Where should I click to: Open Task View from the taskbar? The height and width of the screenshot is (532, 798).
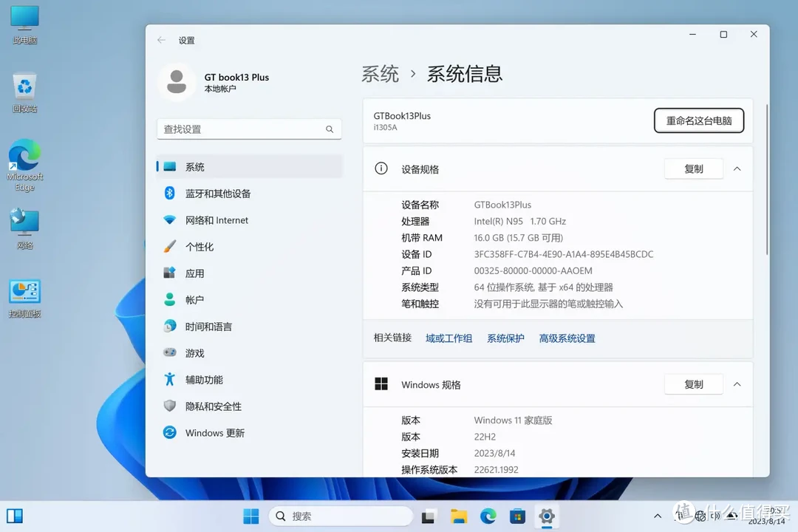428,516
